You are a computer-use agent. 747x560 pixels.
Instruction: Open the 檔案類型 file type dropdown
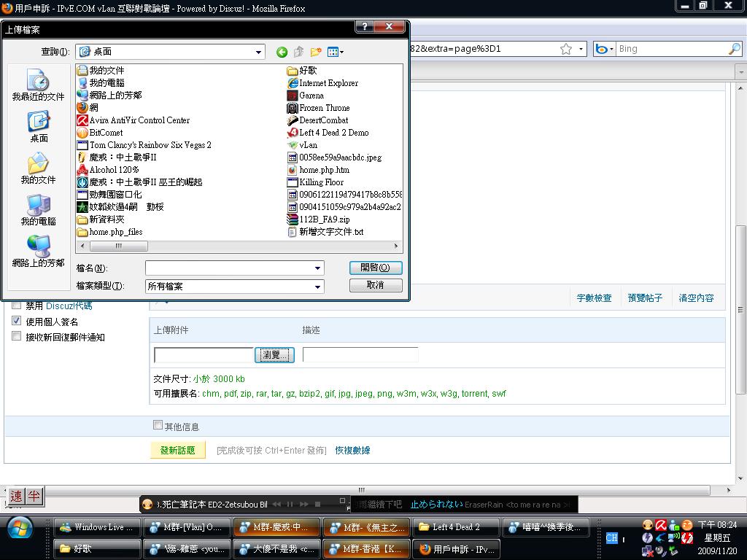click(x=318, y=287)
